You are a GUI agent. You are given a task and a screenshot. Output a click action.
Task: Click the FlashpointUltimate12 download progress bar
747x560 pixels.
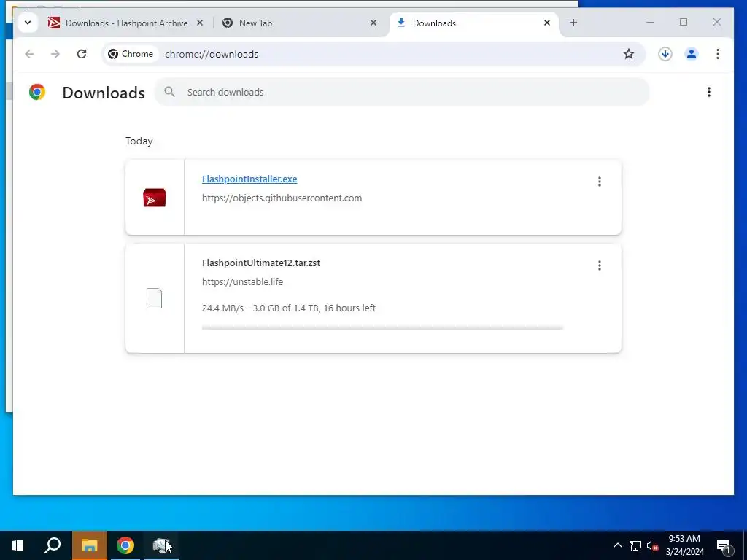(x=382, y=327)
